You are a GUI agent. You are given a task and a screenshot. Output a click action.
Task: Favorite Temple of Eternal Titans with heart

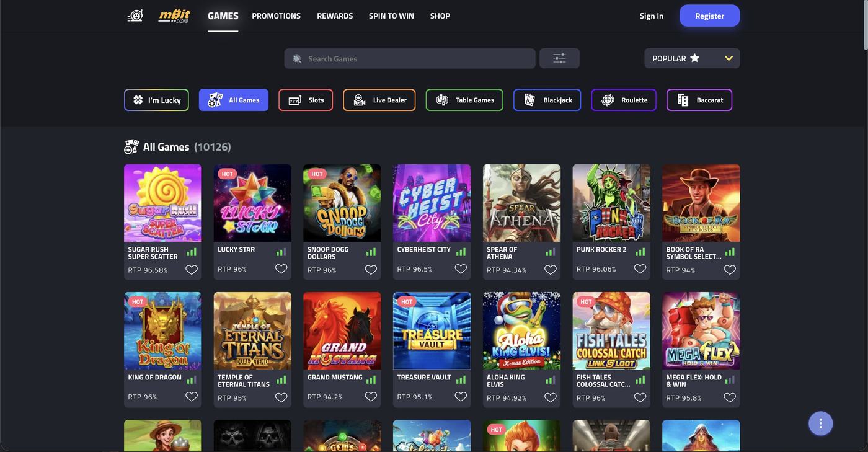pos(281,397)
